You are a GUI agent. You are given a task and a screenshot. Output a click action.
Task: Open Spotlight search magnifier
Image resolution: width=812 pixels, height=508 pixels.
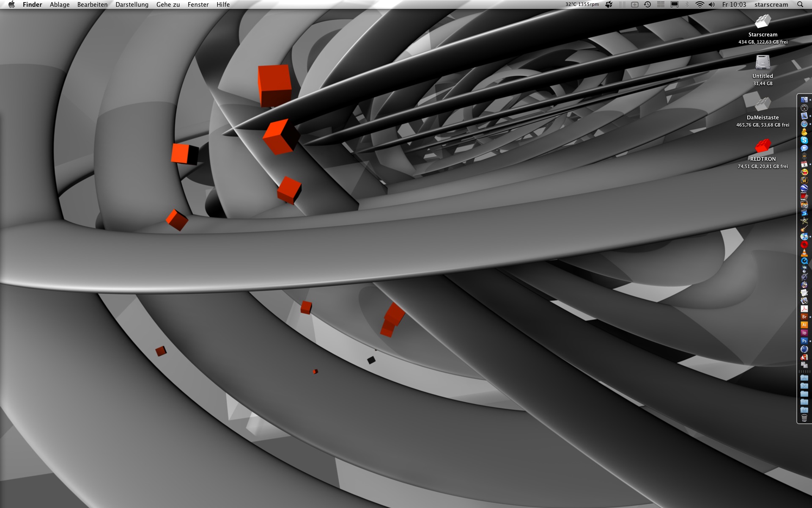pyautogui.click(x=800, y=5)
